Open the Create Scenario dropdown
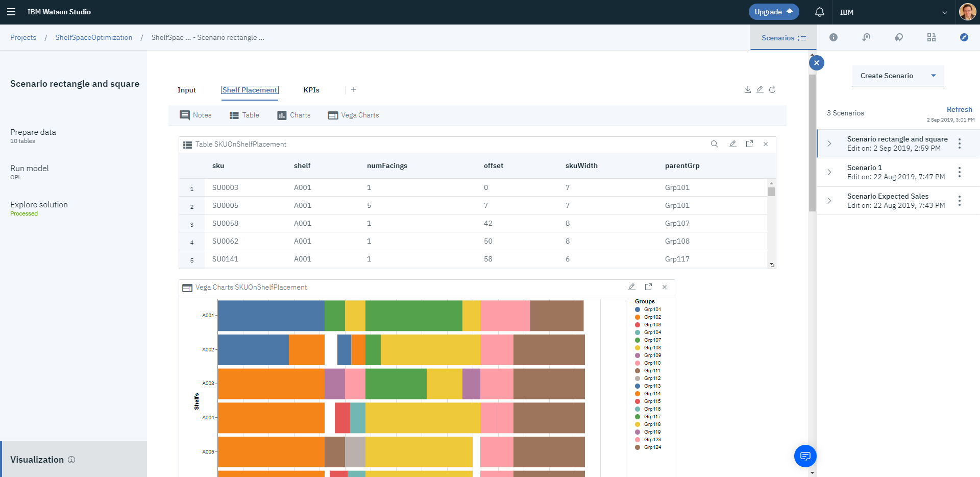This screenshot has width=980, height=477. [x=898, y=76]
